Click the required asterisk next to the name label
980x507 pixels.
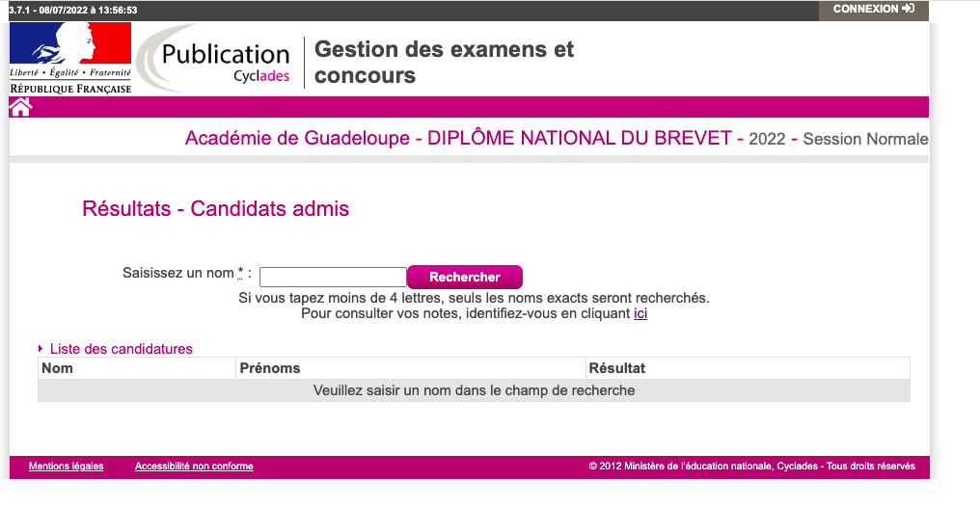pos(240,273)
